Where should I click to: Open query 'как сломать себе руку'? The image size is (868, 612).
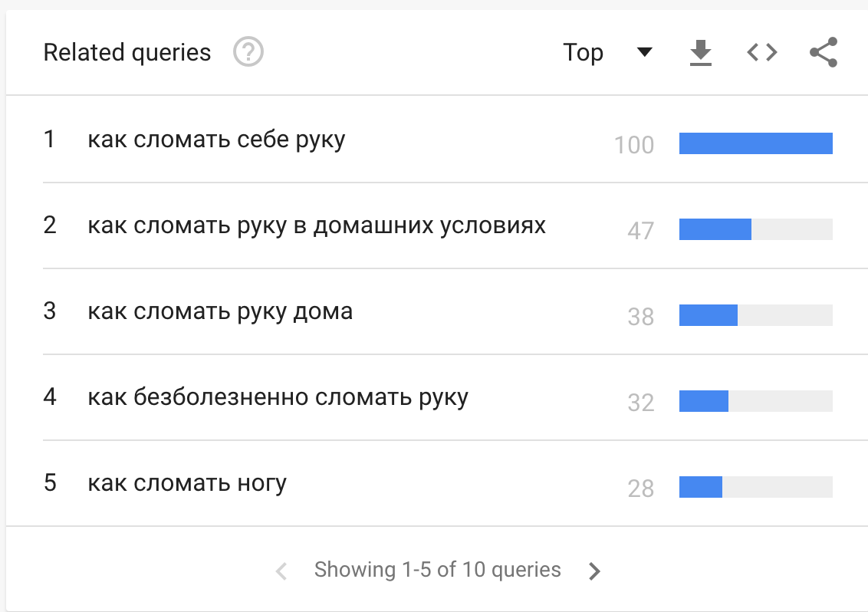[x=216, y=140]
